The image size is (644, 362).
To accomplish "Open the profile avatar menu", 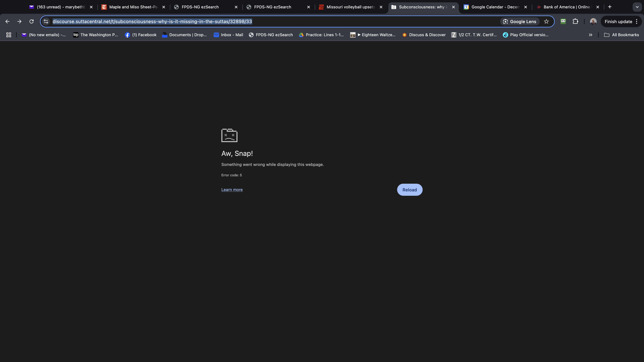I will point(593,21).
